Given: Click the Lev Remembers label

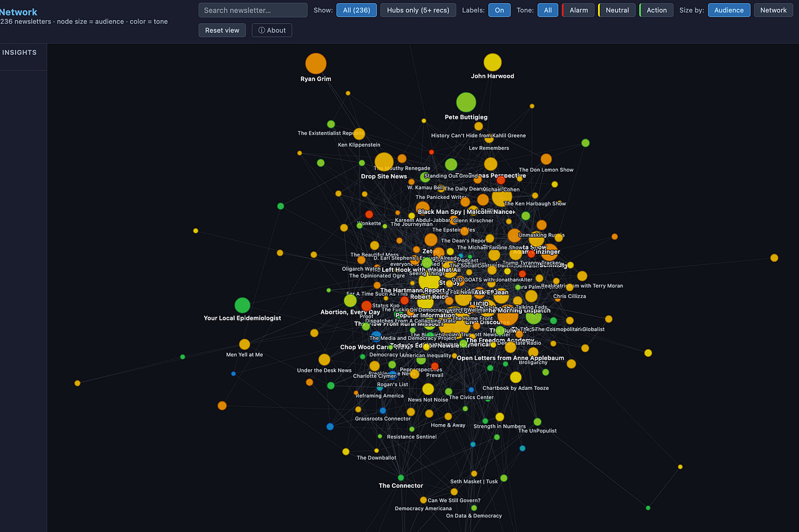Looking at the screenshot, I should pos(489,148).
